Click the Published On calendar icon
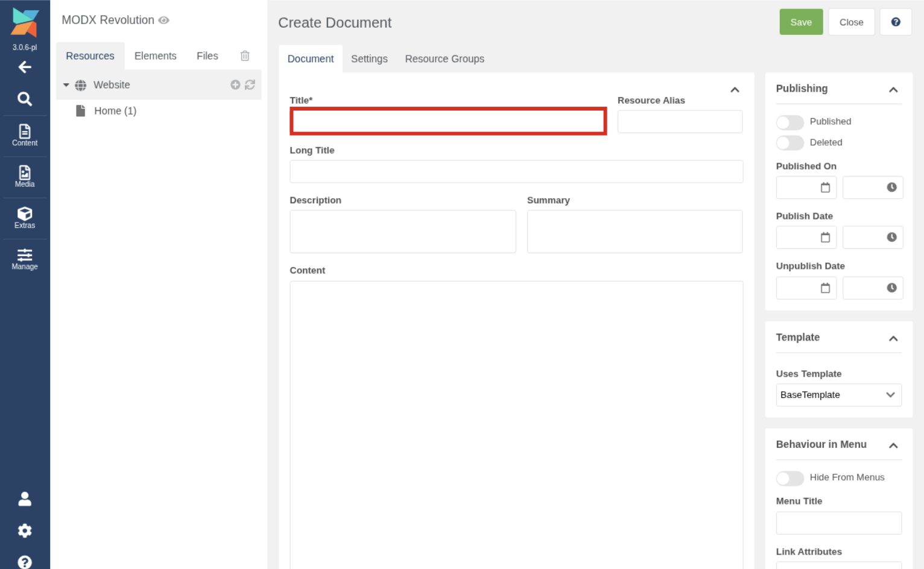Viewport: 924px width, 569px height. point(825,187)
